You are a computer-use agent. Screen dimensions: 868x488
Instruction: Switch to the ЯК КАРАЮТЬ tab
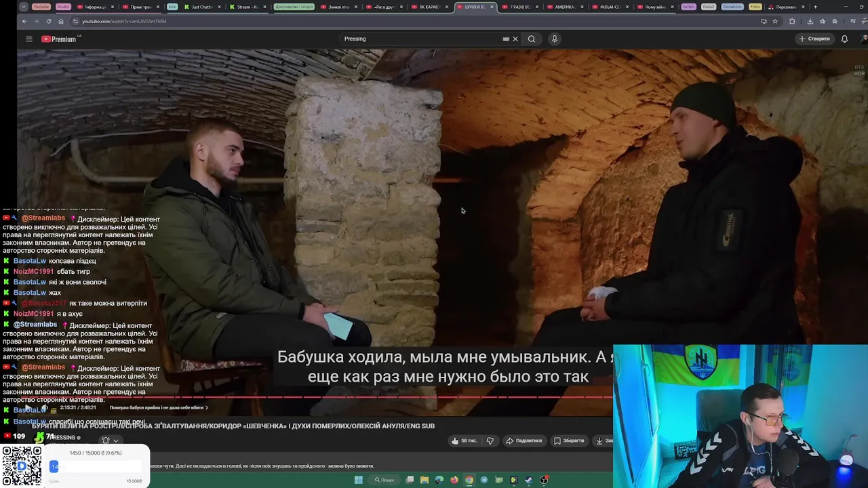(x=429, y=7)
